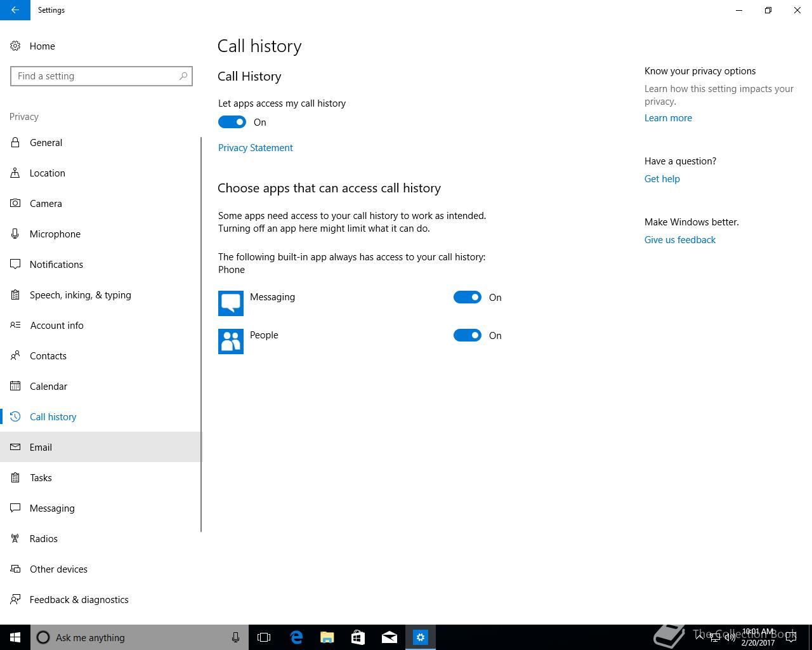The height and width of the screenshot is (650, 812).
Task: Select the Camera icon in sidebar
Action: (x=15, y=203)
